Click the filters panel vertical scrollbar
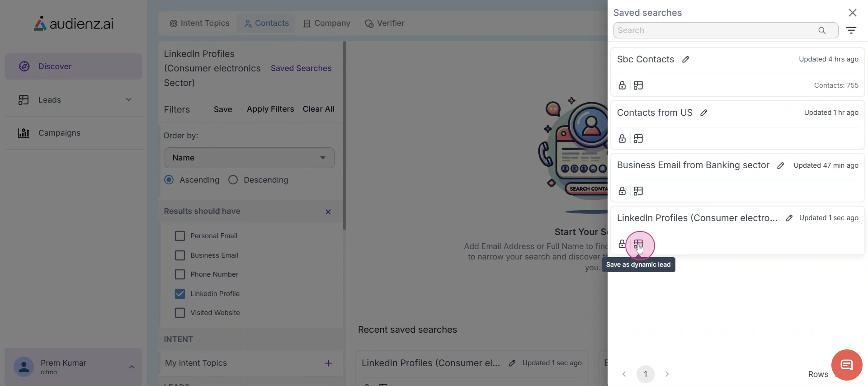Viewport: 868px width, 386px height. coord(344,136)
